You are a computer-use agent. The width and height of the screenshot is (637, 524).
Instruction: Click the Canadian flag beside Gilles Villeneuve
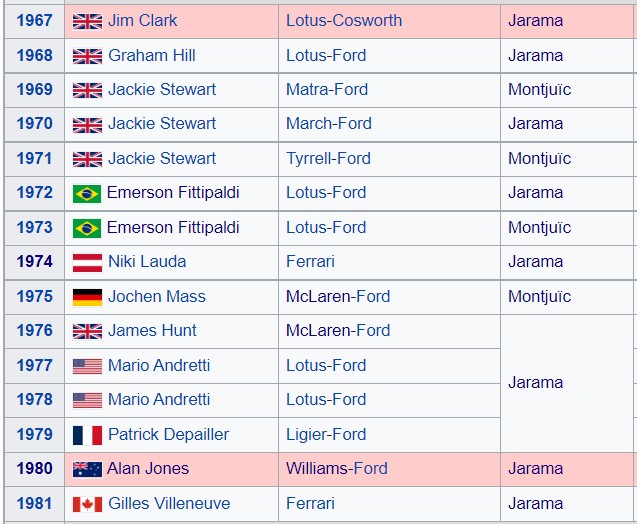87,505
